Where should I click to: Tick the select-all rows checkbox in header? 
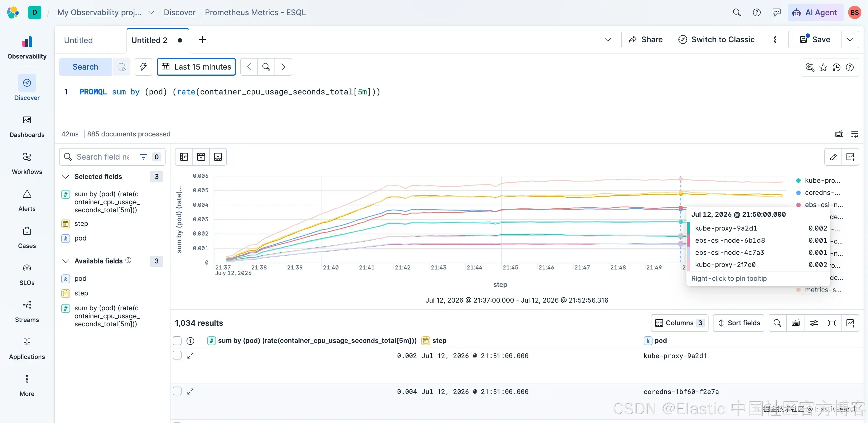(x=177, y=341)
